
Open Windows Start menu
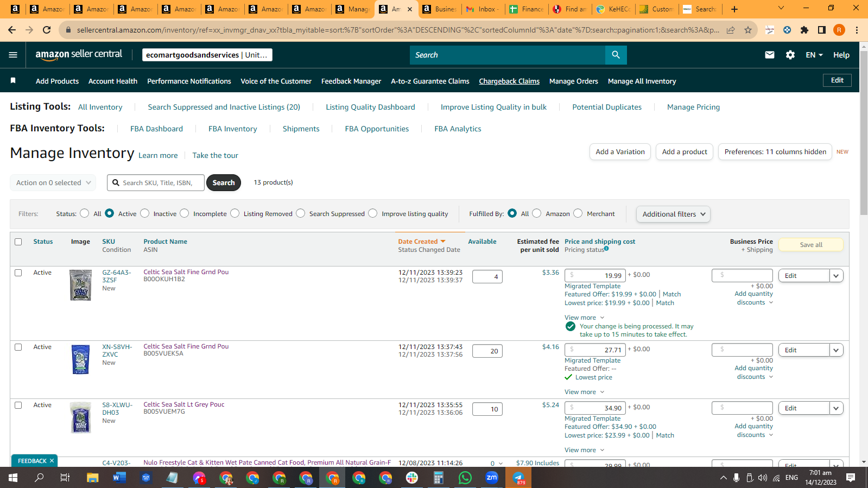[13, 478]
